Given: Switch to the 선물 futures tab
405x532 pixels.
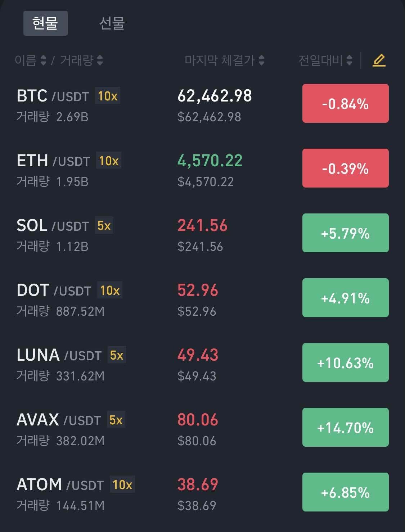Looking at the screenshot, I should [112, 23].
